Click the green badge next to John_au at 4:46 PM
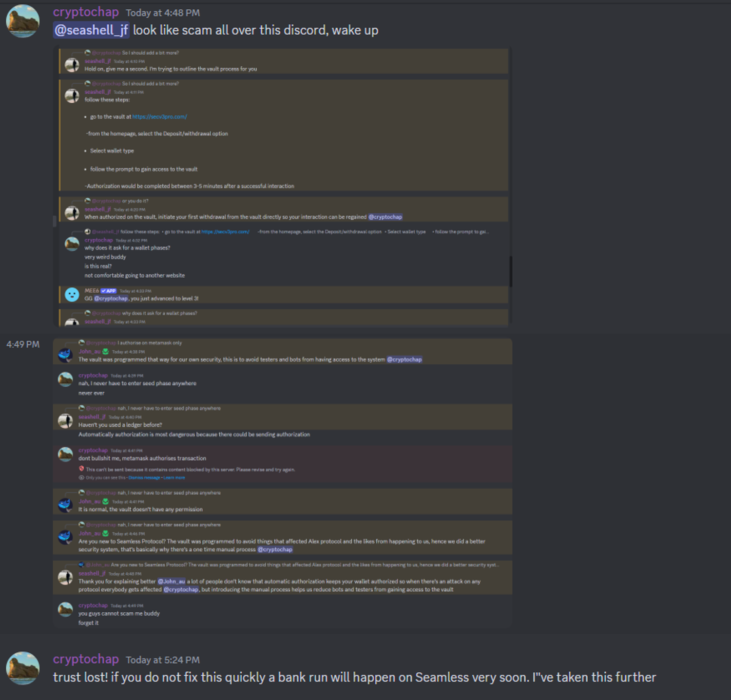 (x=106, y=533)
